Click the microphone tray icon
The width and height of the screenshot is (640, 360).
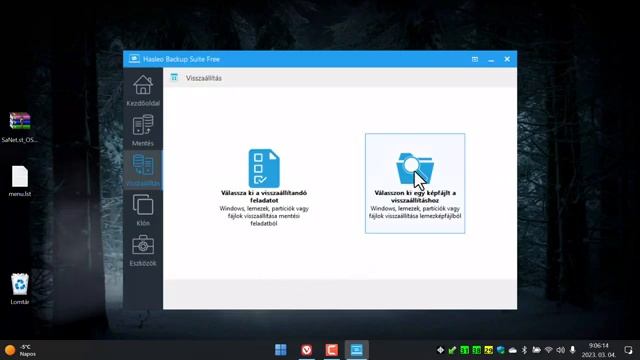point(573,350)
